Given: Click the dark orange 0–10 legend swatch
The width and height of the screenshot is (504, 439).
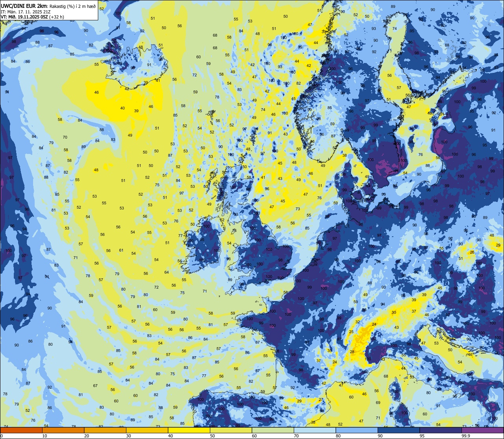Looking at the screenshot, I should pyautogui.click(x=21, y=430).
